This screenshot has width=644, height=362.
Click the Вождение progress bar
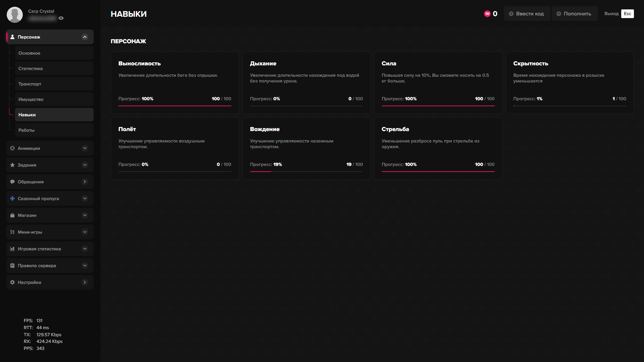pos(306,172)
